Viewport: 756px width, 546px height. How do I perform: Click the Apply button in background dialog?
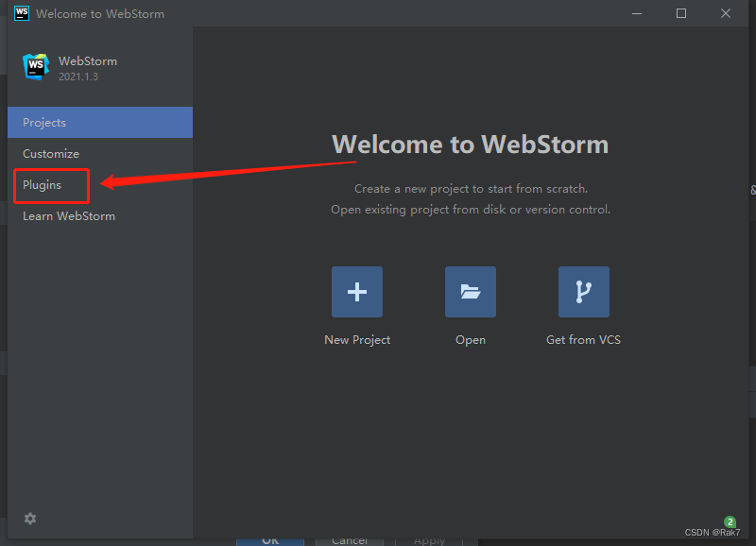click(x=429, y=541)
